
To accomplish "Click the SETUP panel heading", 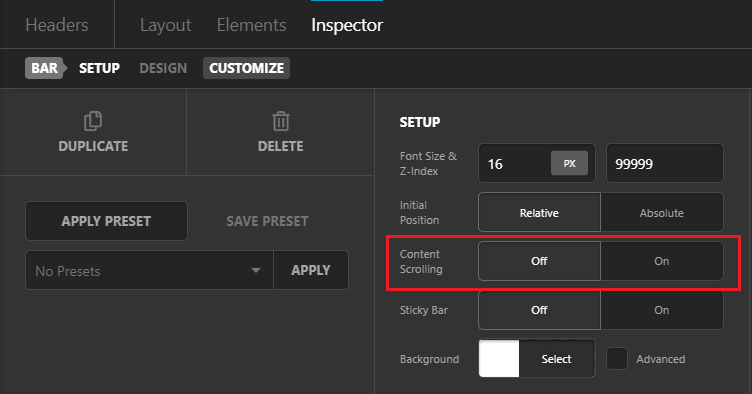I will [x=420, y=122].
